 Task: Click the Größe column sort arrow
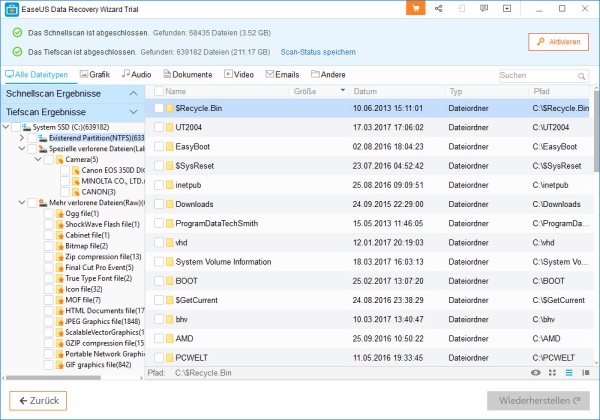pyautogui.click(x=342, y=90)
